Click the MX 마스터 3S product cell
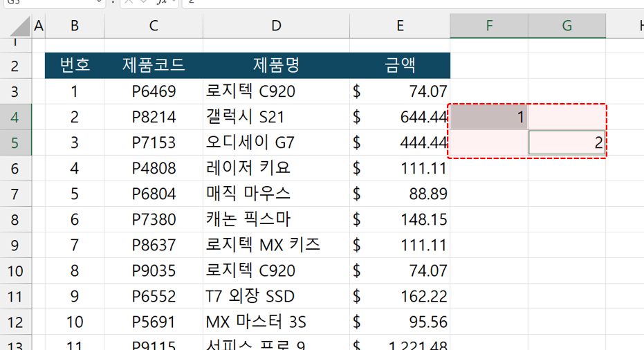644x350 pixels. pos(276,322)
